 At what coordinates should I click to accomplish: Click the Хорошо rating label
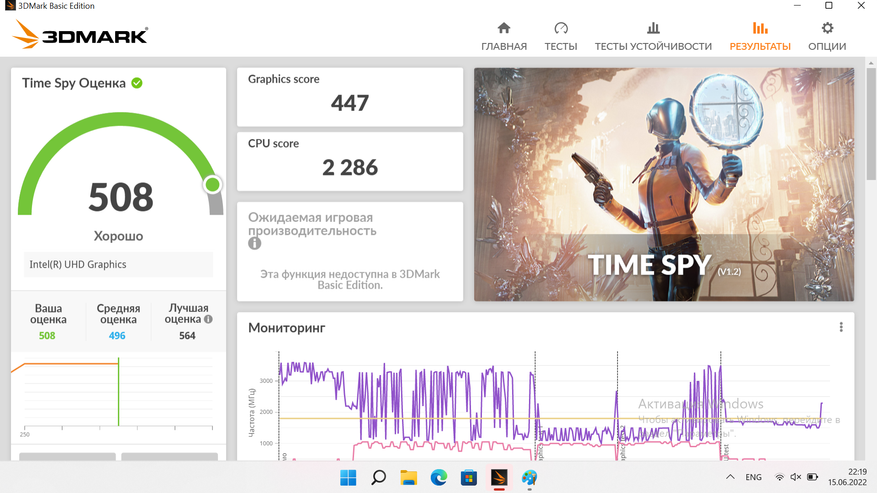click(119, 236)
